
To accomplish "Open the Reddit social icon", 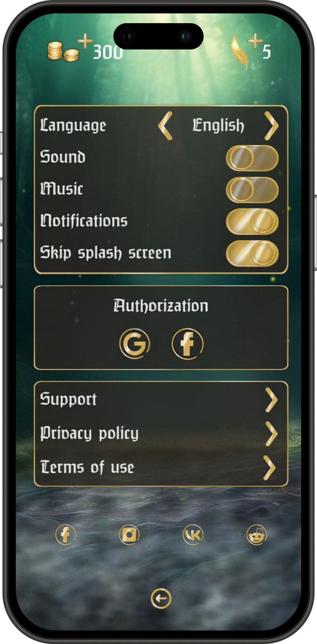I will pos(257,534).
